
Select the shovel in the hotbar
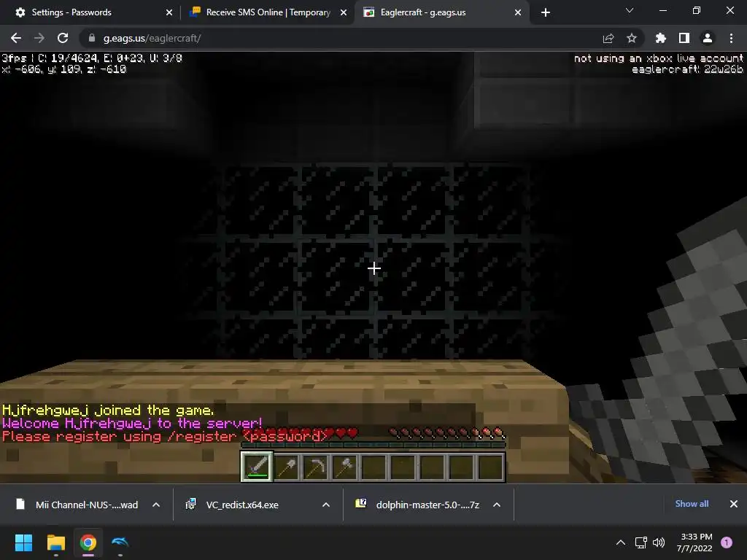pyautogui.click(x=286, y=467)
